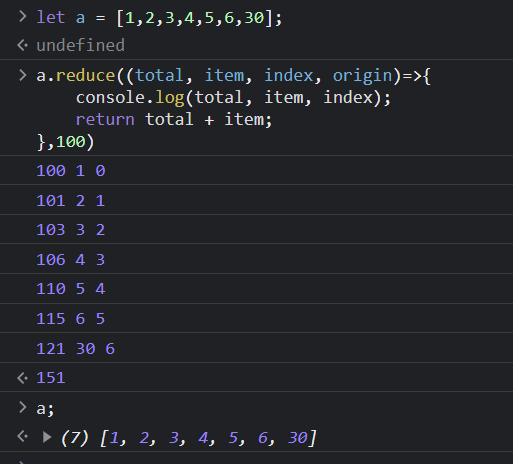Select log output '121 30 6'
The height and width of the screenshot is (464, 513).
pyautogui.click(x=75, y=349)
